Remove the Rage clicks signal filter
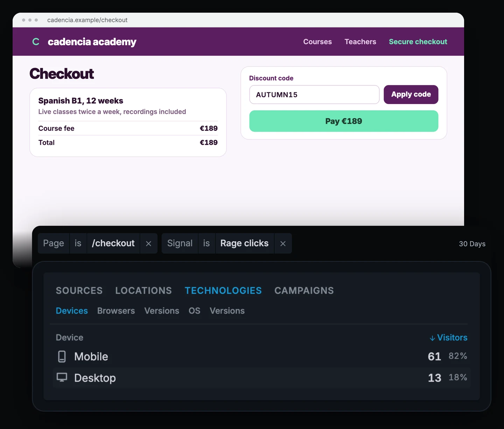504x429 pixels. [x=283, y=244]
